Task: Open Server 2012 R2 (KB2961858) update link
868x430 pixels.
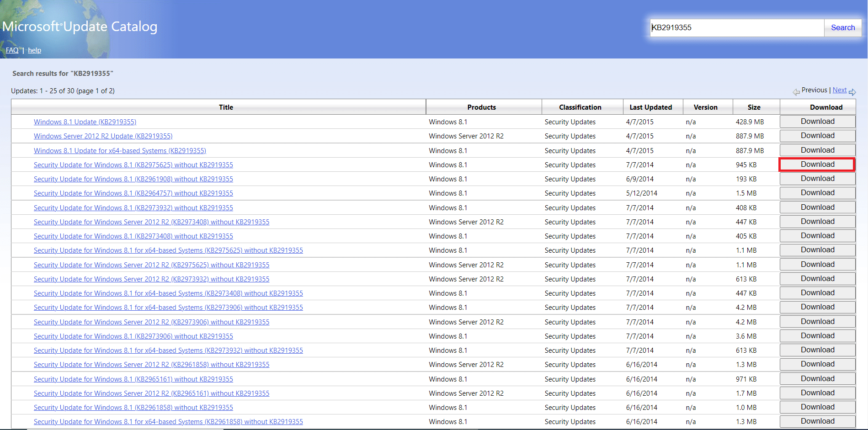Action: click(x=151, y=365)
